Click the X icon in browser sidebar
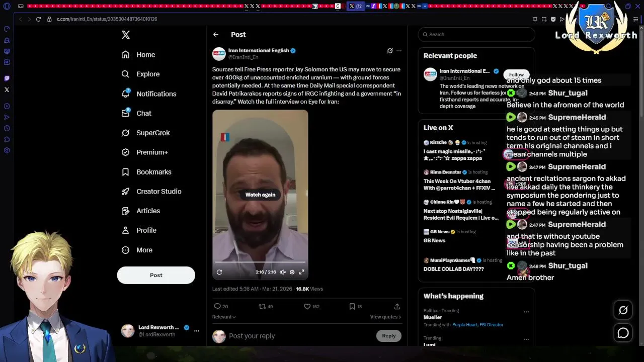The height and width of the screenshot is (362, 644). click(x=7, y=90)
